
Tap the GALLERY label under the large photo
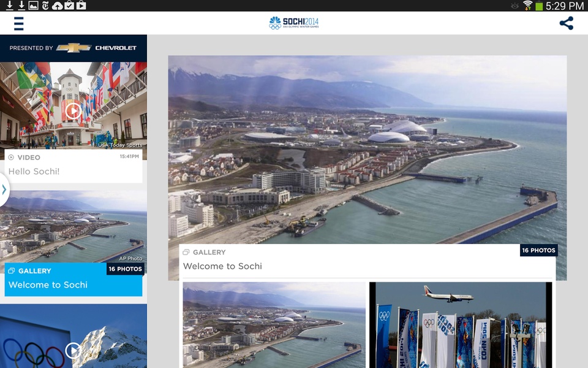click(x=209, y=252)
